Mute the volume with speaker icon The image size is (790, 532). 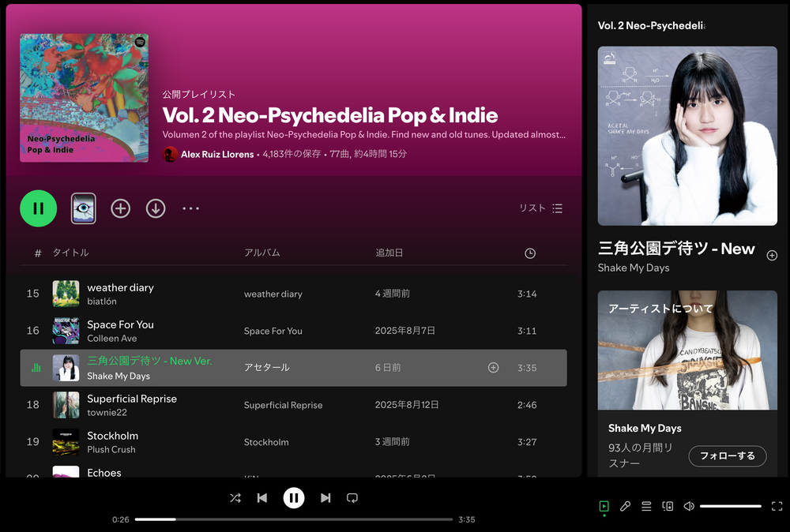689,506
